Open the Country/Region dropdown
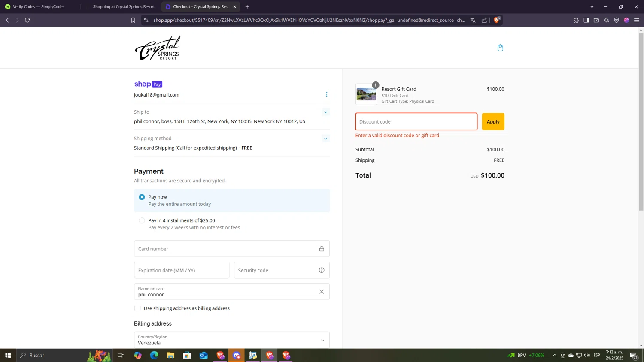Viewport: 644px width, 362px height. click(x=232, y=340)
